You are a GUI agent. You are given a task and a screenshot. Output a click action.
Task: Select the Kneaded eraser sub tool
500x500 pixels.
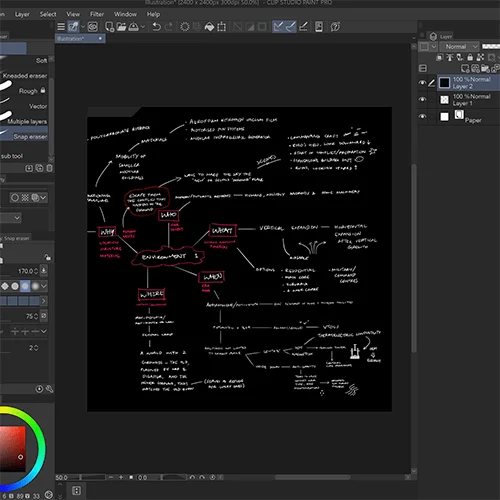click(24, 76)
